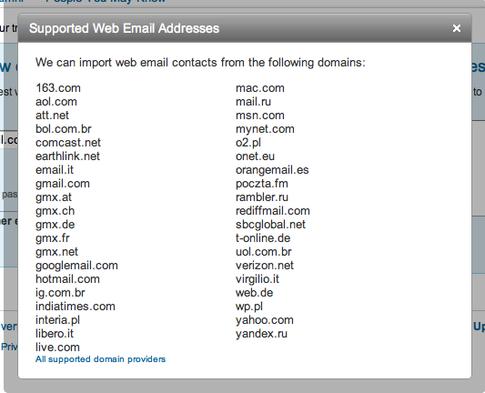Select live.com in the left column
Viewport: 485px width, 393px height.
click(x=58, y=347)
